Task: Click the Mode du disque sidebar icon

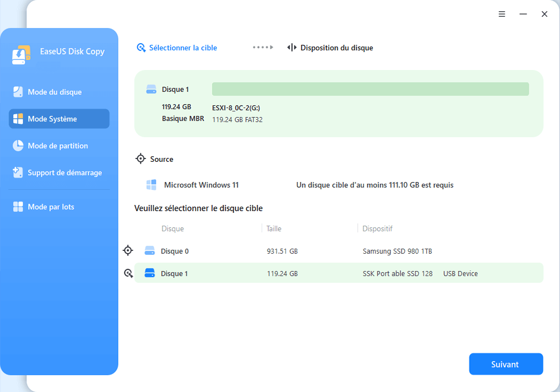Action: coord(18,92)
